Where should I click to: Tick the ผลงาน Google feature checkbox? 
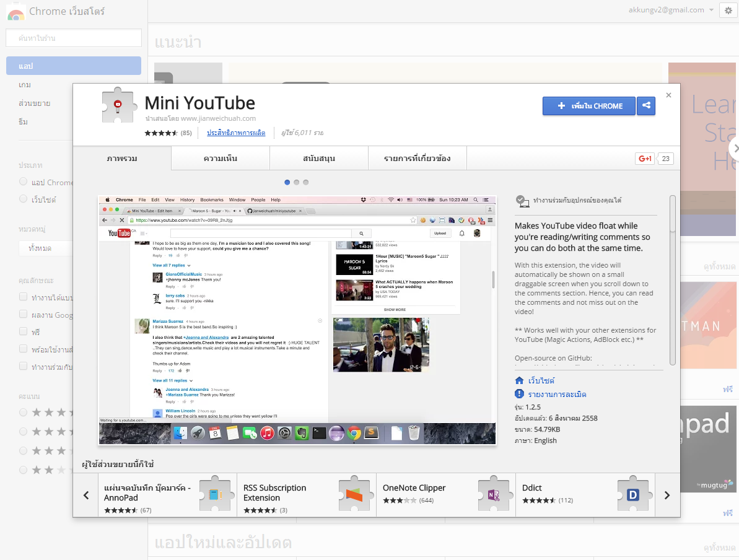[x=23, y=315]
